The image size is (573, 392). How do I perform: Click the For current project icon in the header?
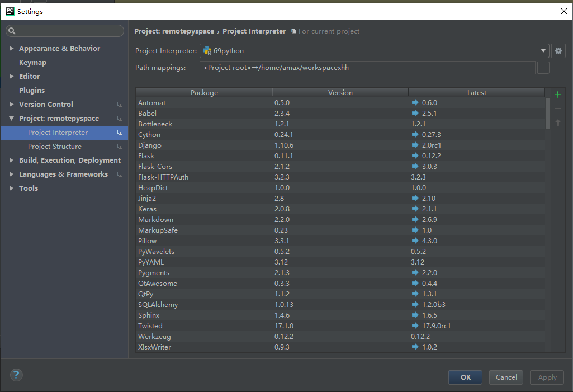click(293, 31)
